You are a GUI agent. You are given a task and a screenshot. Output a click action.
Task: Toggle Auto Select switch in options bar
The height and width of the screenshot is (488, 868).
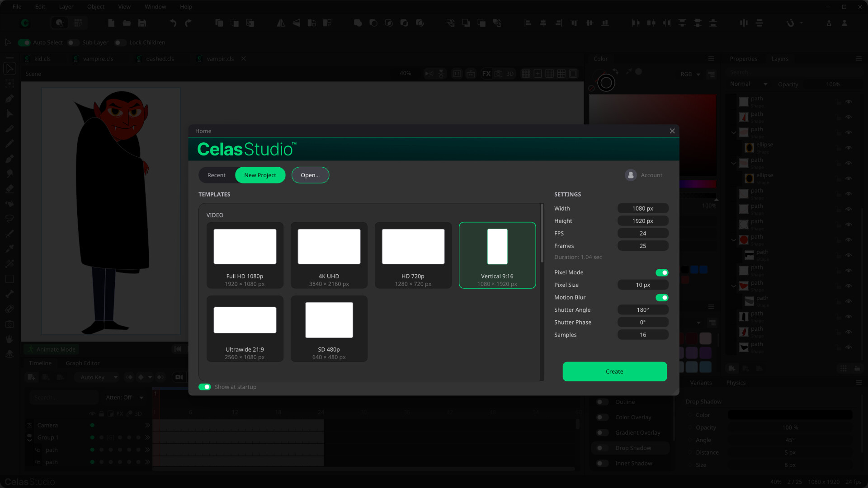point(24,42)
